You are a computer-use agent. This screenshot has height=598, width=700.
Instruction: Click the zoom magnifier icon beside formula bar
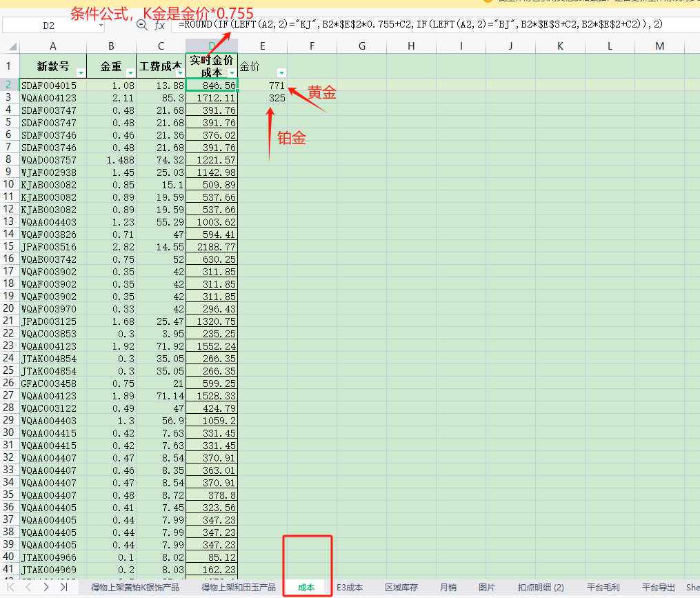click(x=142, y=25)
